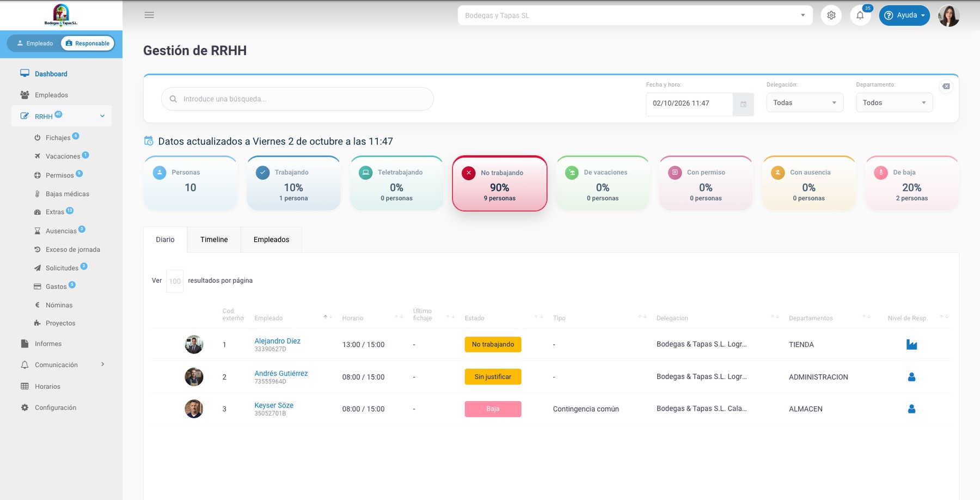Open the notifications bell icon
980x500 pixels.
pyautogui.click(x=860, y=15)
